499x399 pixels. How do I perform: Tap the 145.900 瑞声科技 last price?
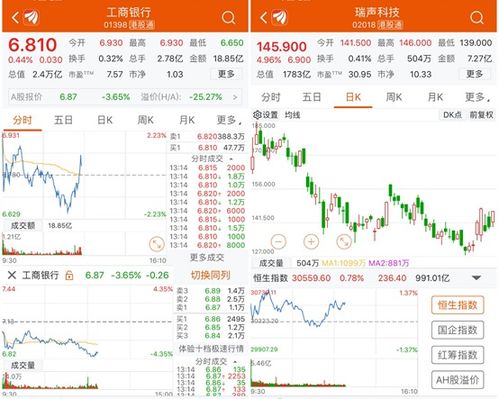pyautogui.click(x=281, y=47)
